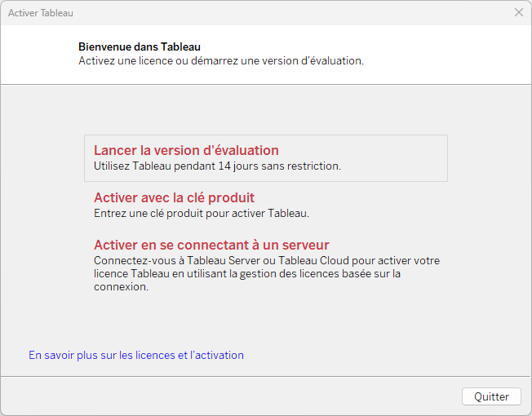Click the bordered trial option box
This screenshot has height=416, width=532.
point(266,158)
